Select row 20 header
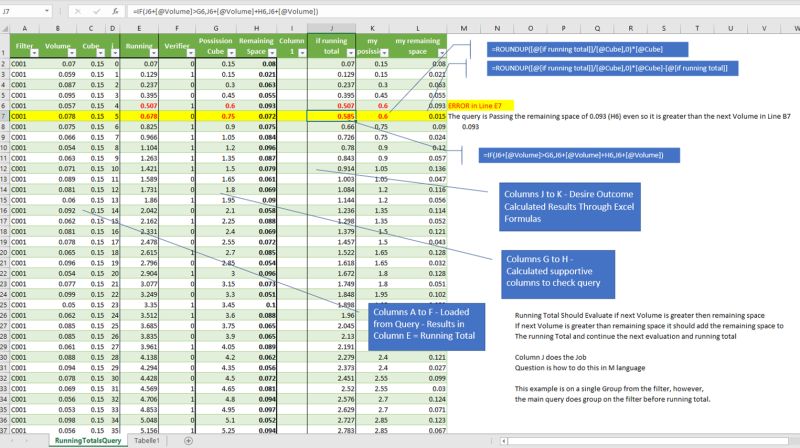This screenshot has width=800, height=448. (5, 253)
